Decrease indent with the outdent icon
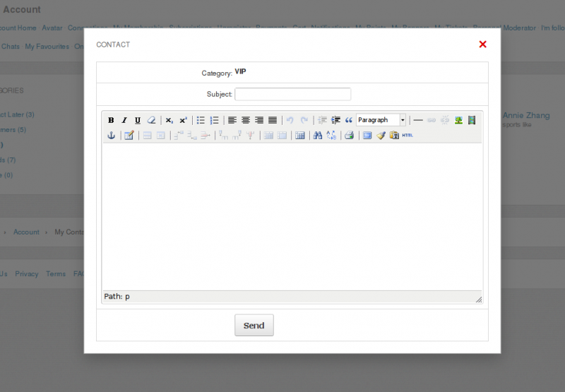Screen dimensions: 565x392 click(x=322, y=120)
